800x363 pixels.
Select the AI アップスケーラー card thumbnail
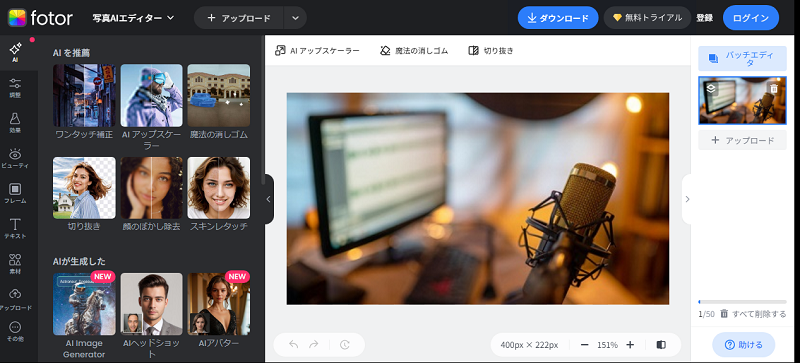click(152, 95)
